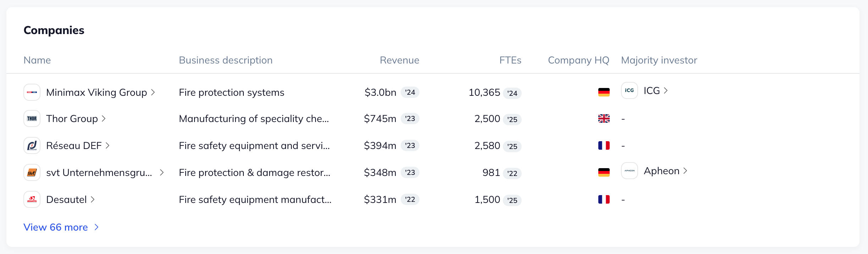Click chevron next to svt Unternehmensgruppe name
The height and width of the screenshot is (254, 868).
click(x=162, y=172)
